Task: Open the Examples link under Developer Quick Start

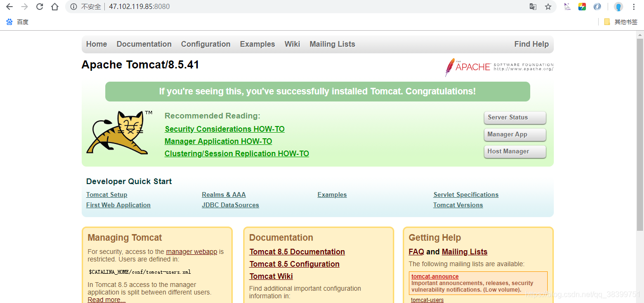Action: click(x=332, y=194)
